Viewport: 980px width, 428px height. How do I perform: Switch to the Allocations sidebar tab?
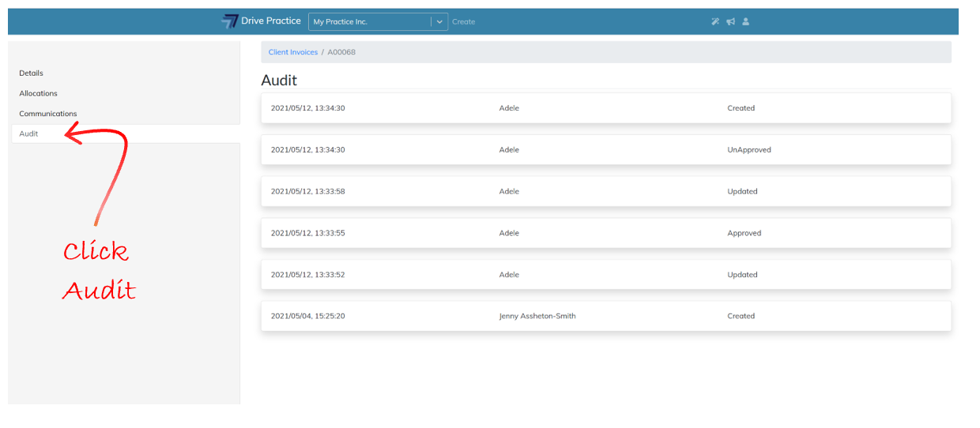(39, 93)
